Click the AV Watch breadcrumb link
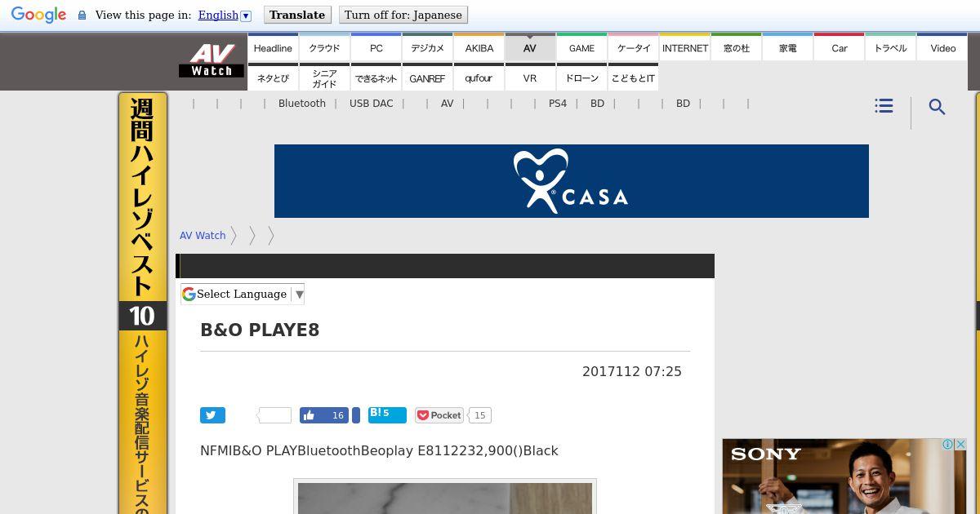 (x=203, y=235)
